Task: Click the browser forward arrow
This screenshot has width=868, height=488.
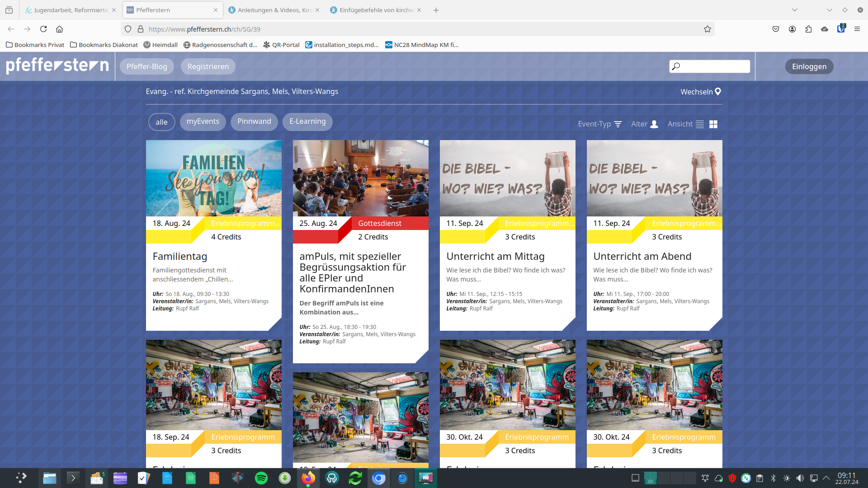Action: click(27, 29)
